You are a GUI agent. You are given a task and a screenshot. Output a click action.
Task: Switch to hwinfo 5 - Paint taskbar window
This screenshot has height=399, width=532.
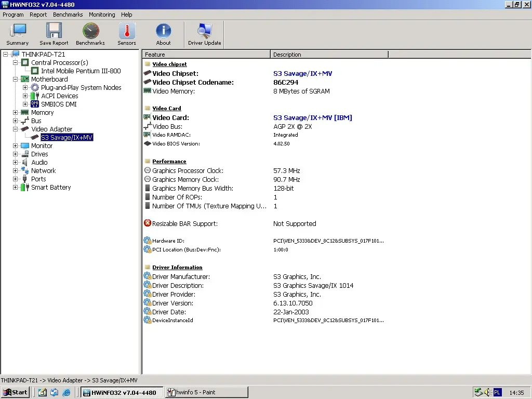pos(207,392)
